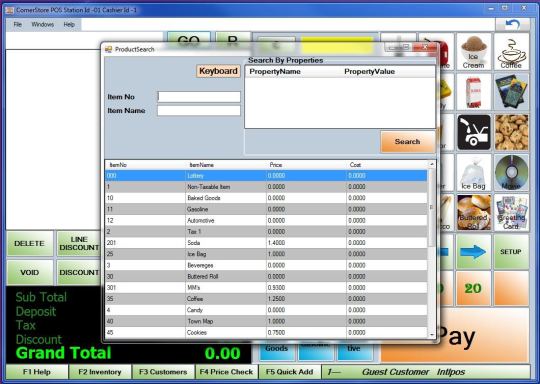Click the blue undo arrow icon
This screenshot has height=384, width=540.
[512, 24]
